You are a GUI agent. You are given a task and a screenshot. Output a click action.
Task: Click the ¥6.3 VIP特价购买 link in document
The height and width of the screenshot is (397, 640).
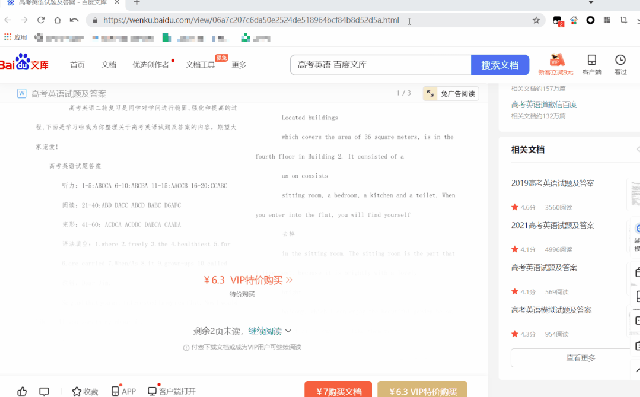(x=248, y=280)
